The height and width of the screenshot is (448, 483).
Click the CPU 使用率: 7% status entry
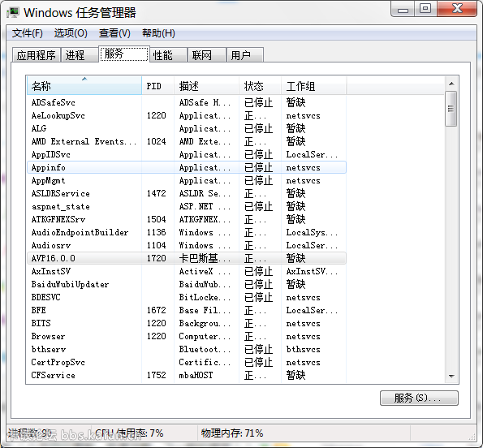pyautogui.click(x=129, y=433)
